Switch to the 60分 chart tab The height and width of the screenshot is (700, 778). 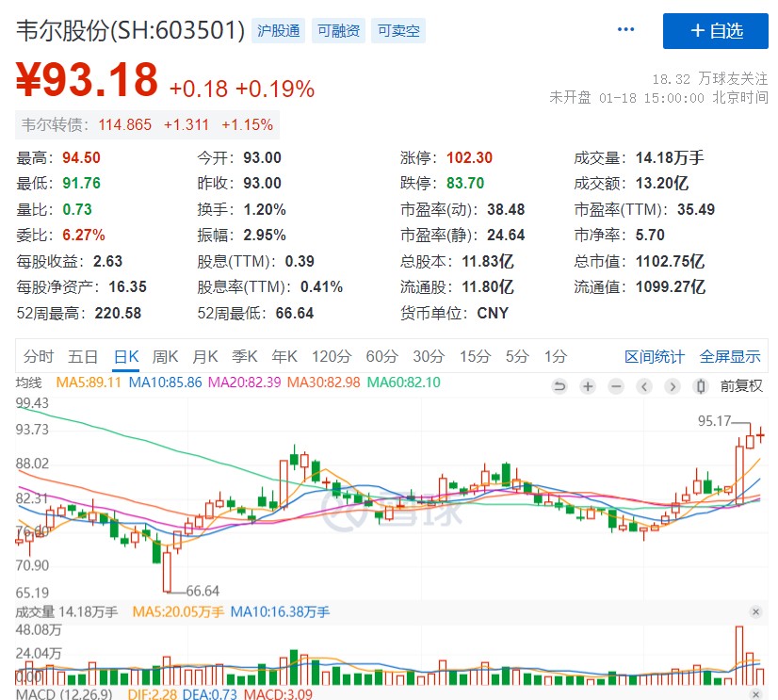point(381,356)
